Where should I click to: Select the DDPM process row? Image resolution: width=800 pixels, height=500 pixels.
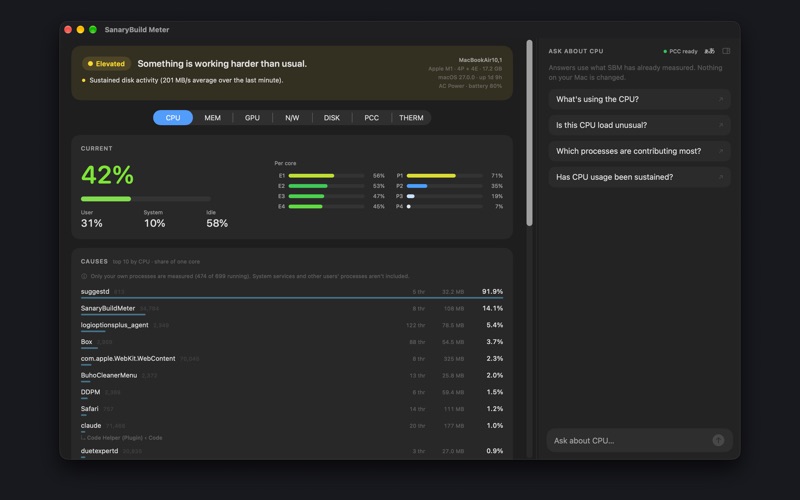pos(292,393)
